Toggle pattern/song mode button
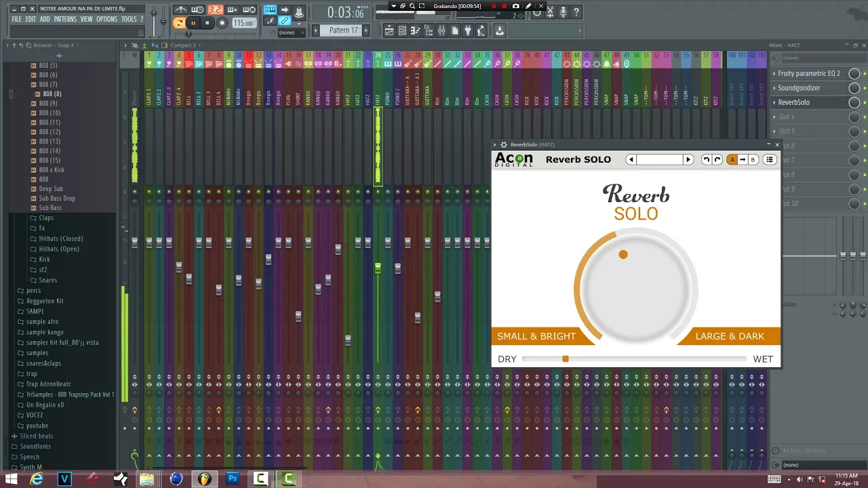868x488 pixels. 178,23
